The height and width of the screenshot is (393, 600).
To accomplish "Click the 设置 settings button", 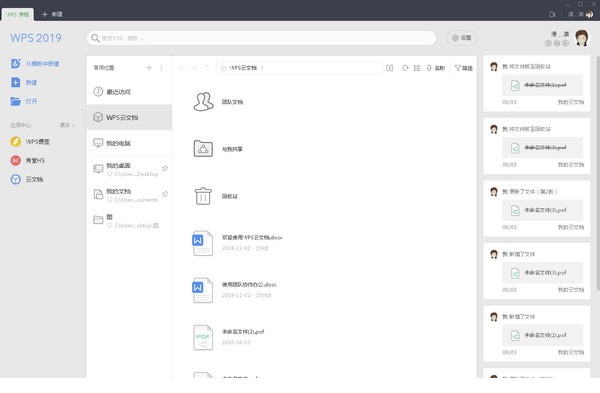I will click(461, 38).
